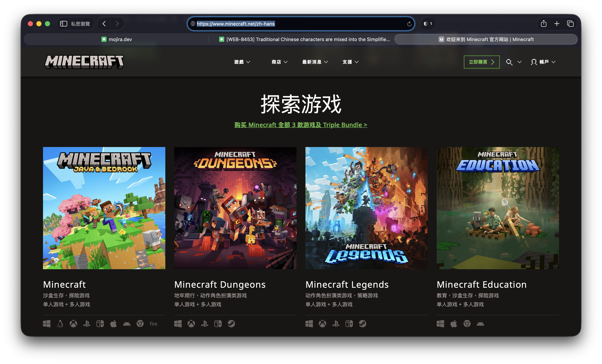Click the 立即購買 buy now button

[x=481, y=62]
